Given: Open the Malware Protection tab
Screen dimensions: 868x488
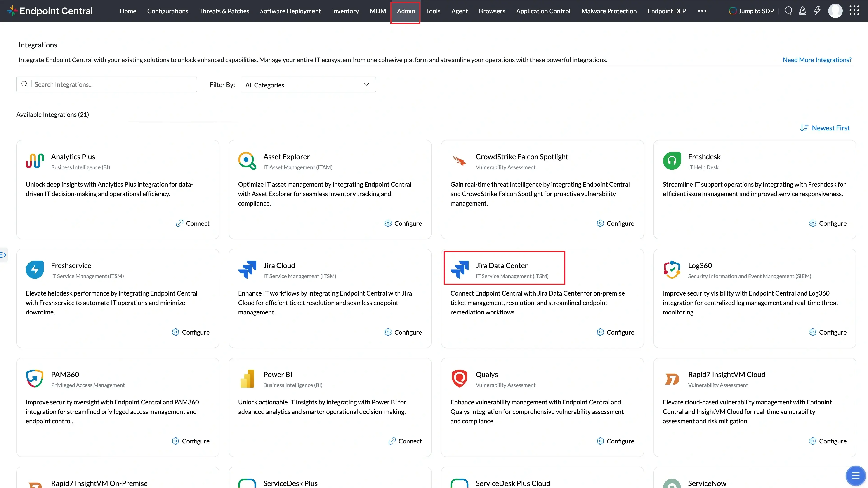Looking at the screenshot, I should [609, 11].
